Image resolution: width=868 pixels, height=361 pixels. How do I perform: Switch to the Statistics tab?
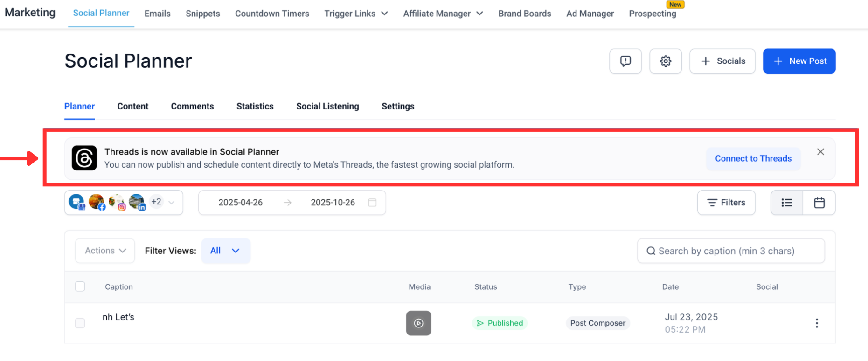tap(255, 106)
